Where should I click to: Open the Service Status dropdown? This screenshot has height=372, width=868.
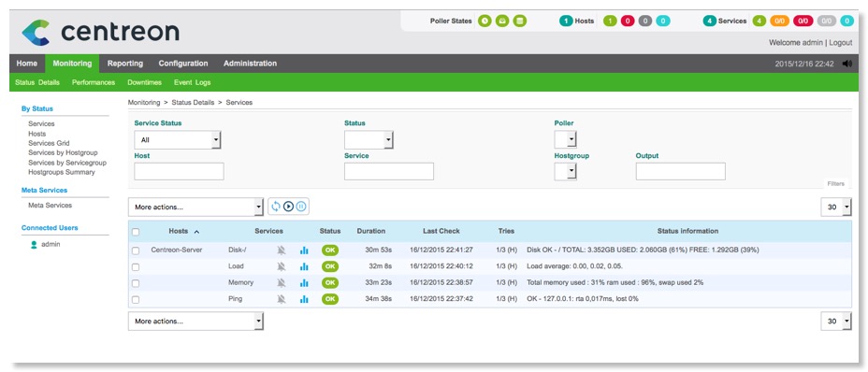(x=178, y=140)
